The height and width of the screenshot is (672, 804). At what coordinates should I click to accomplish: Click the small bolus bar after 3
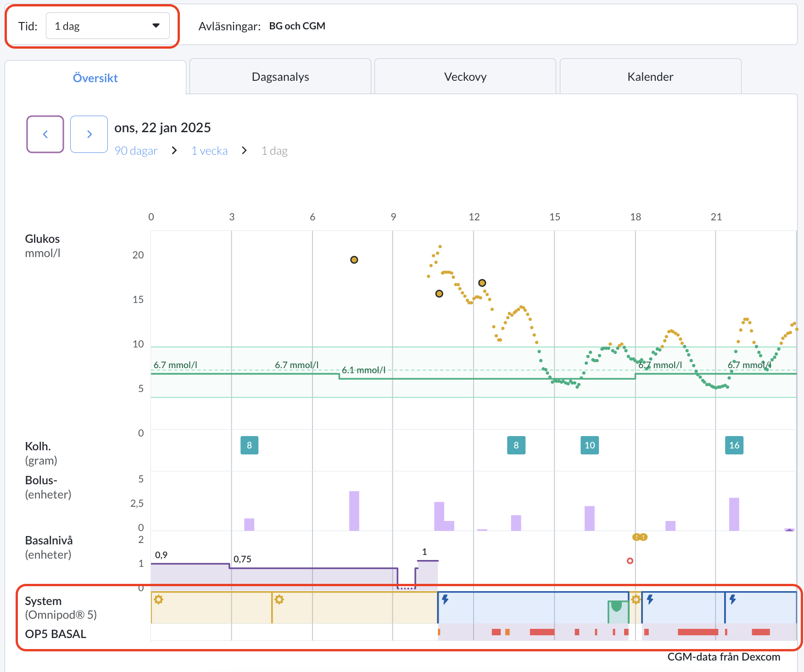click(249, 525)
